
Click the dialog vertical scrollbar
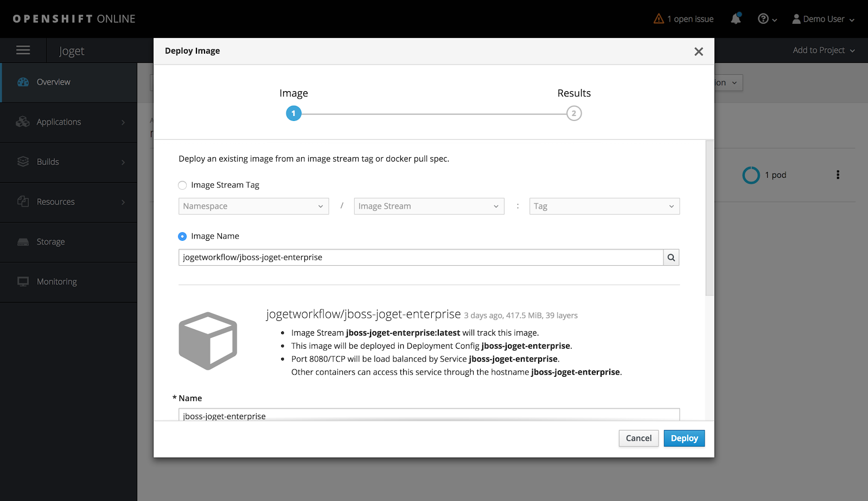710,218
